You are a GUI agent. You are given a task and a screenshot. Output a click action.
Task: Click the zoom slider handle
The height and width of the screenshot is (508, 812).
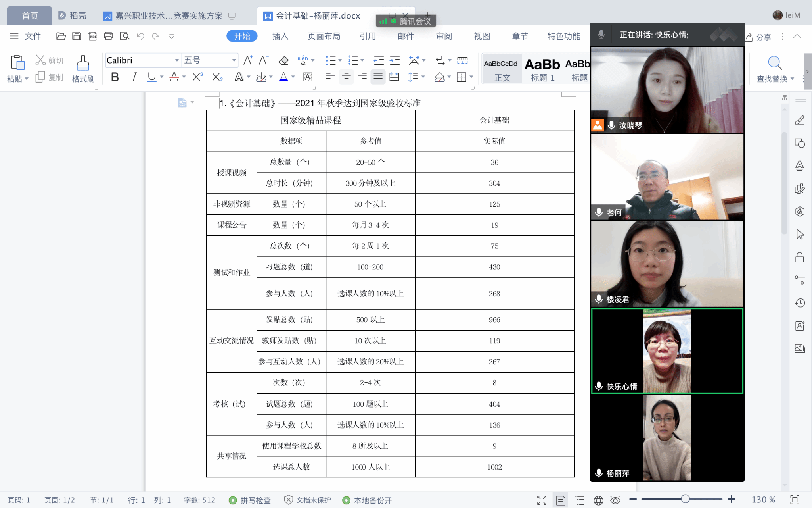point(685,499)
